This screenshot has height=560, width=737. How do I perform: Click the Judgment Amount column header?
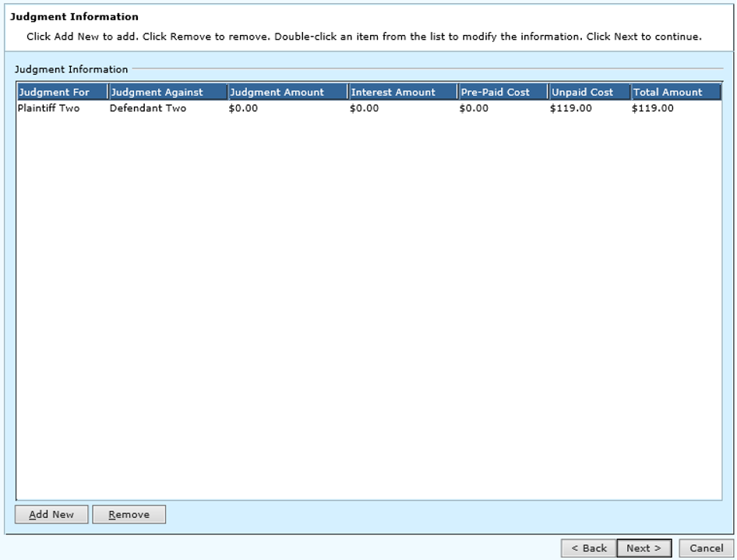[x=287, y=92]
